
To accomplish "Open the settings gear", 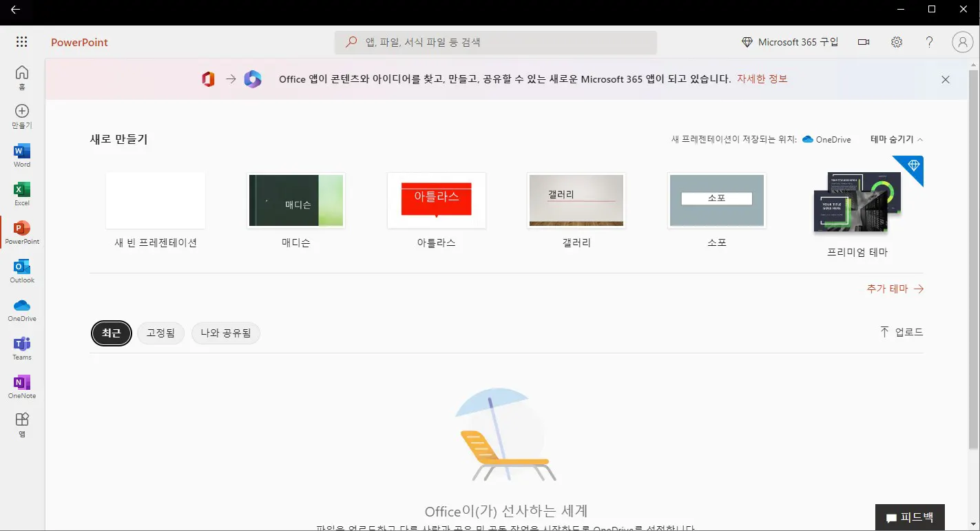I will click(897, 42).
